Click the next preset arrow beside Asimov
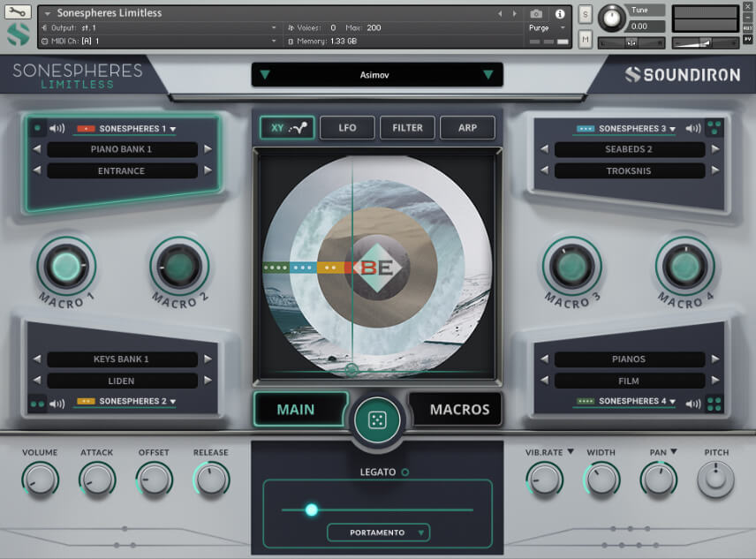The height and width of the screenshot is (559, 756). [488, 75]
